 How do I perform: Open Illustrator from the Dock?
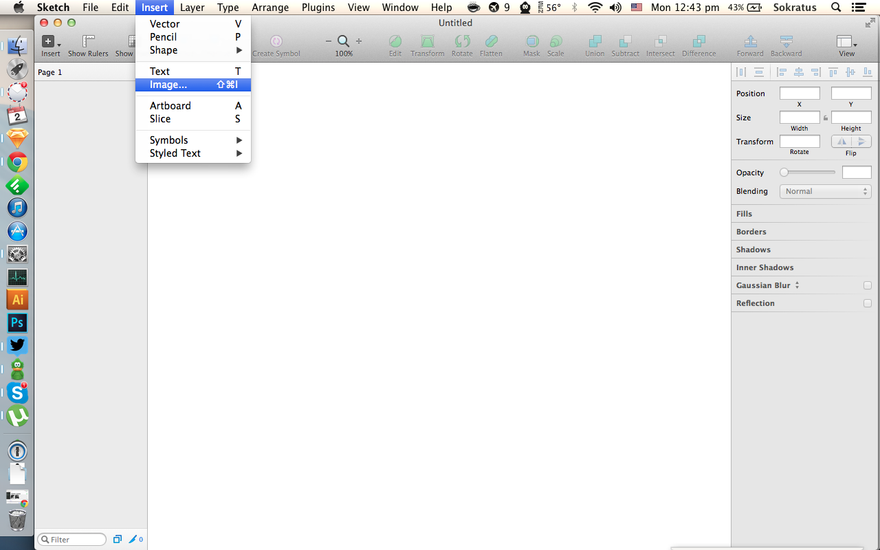pos(17,300)
